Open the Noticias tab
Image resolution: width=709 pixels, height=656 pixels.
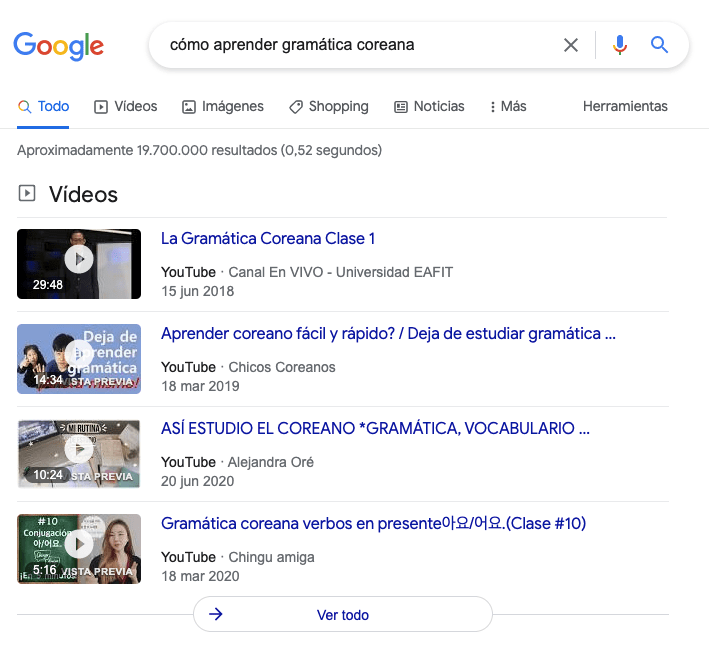[x=429, y=106]
